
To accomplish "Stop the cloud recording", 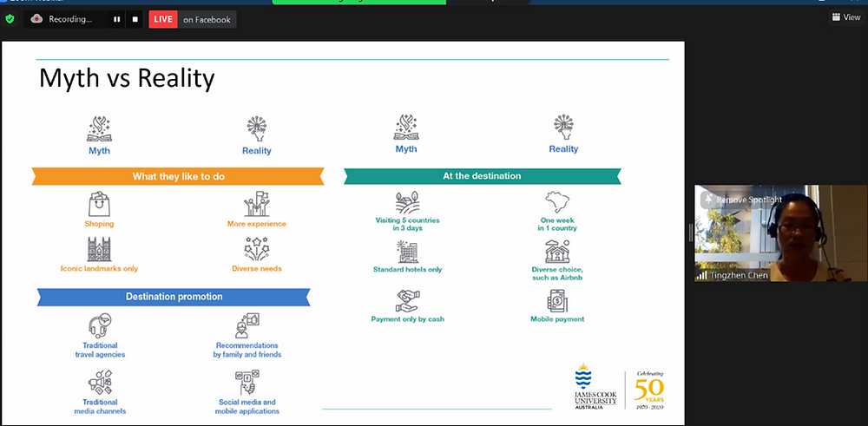I will [135, 19].
